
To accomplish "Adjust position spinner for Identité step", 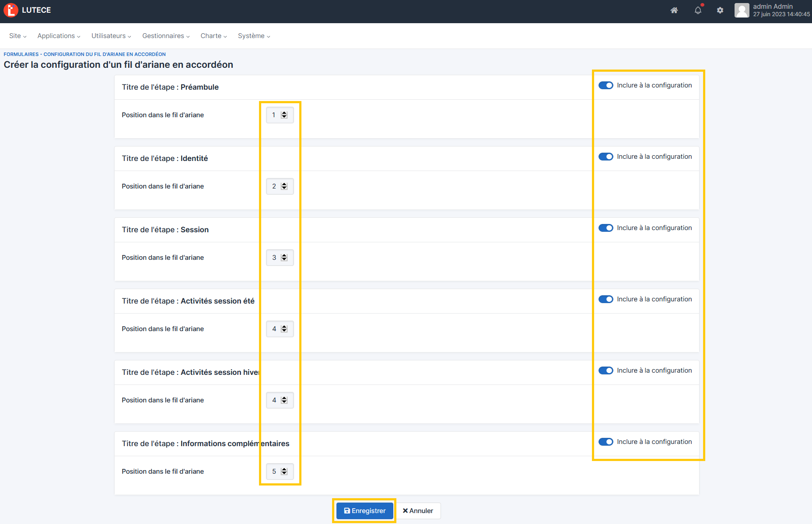I will click(284, 186).
